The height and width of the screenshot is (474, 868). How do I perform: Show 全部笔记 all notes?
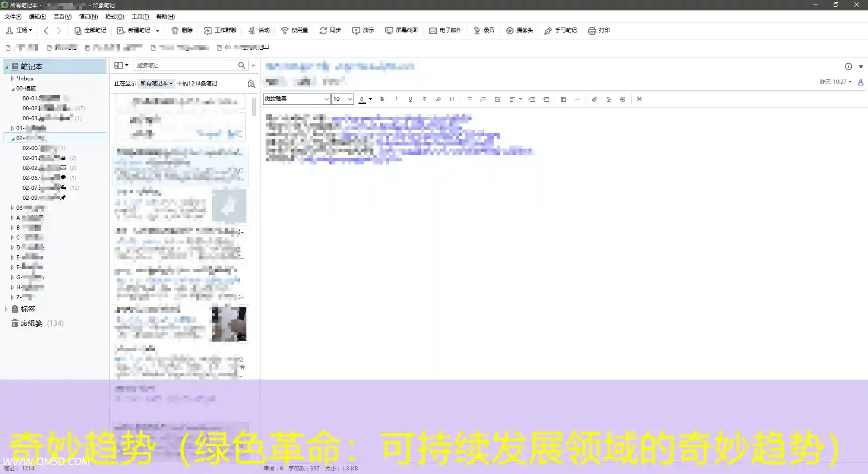point(90,30)
